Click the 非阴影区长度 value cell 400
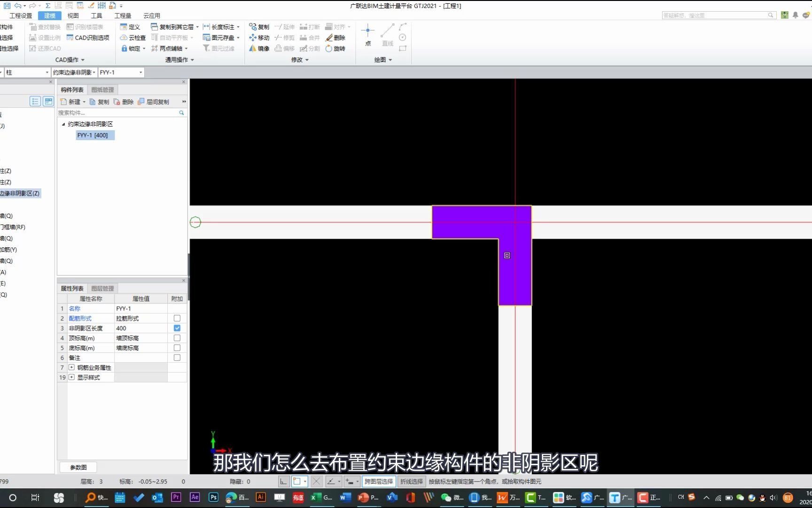Screen dimensions: 812x508 tap(141, 328)
